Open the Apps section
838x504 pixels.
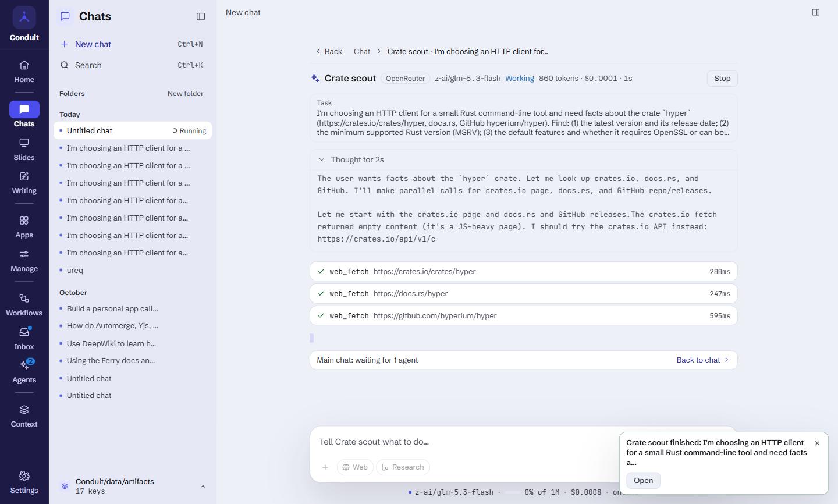pyautogui.click(x=24, y=227)
